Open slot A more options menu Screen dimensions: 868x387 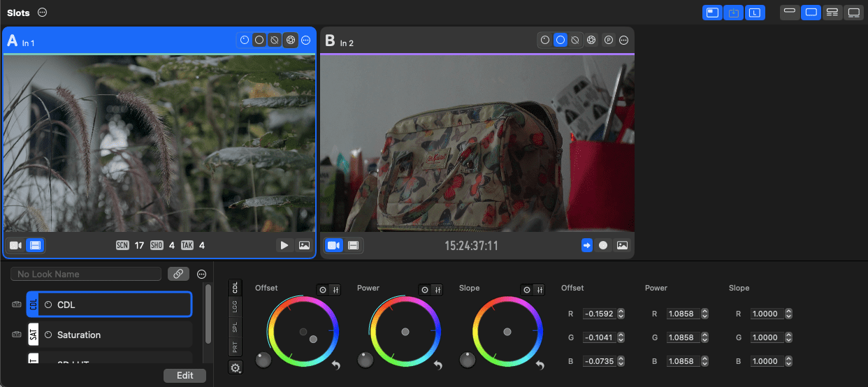pyautogui.click(x=306, y=41)
